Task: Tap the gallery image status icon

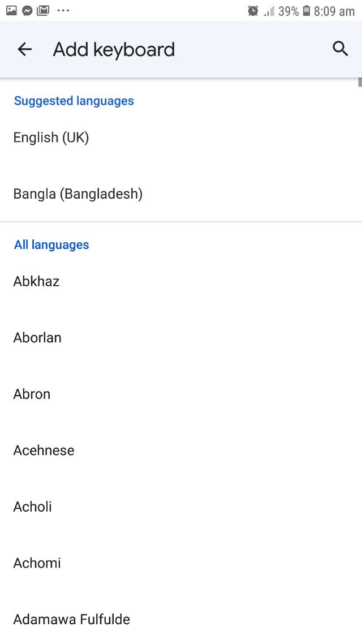Action: pyautogui.click(x=11, y=10)
